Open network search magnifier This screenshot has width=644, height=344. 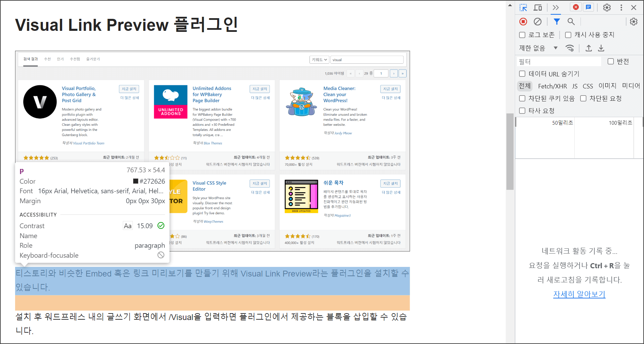[x=571, y=22]
